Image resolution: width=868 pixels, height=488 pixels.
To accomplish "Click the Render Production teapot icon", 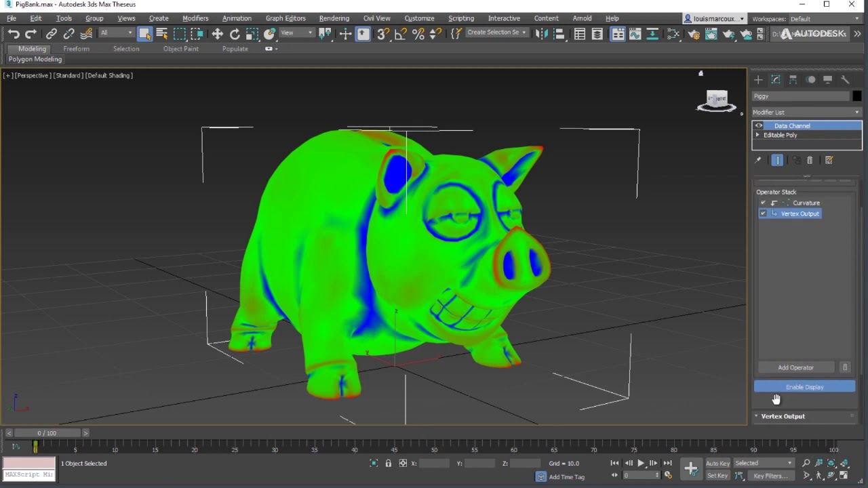I will [x=728, y=34].
